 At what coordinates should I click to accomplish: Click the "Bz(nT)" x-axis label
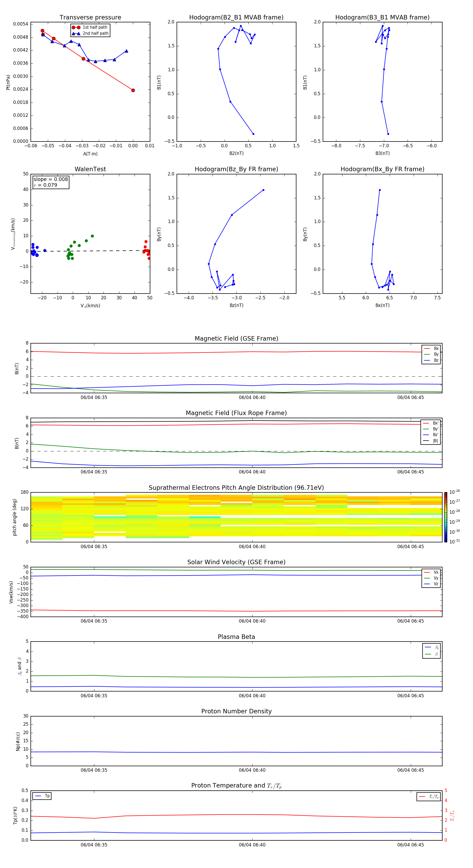236,305
